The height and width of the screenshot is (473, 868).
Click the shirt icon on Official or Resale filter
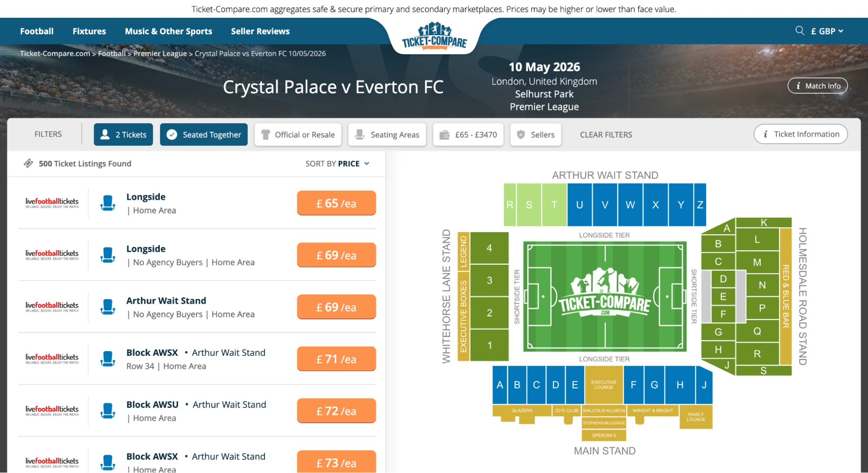(x=266, y=135)
